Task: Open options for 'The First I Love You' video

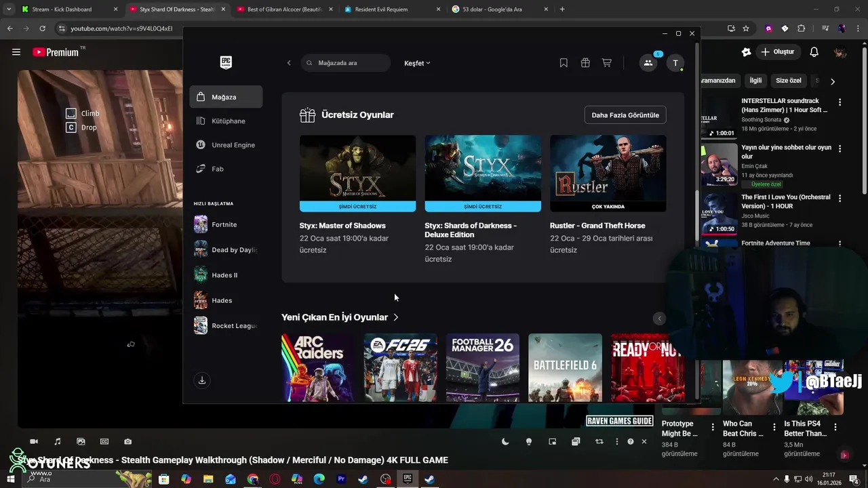Action: tap(840, 199)
